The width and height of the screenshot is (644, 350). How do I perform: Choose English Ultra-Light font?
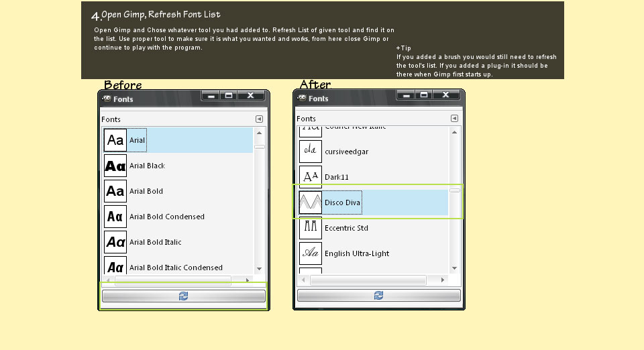click(373, 253)
